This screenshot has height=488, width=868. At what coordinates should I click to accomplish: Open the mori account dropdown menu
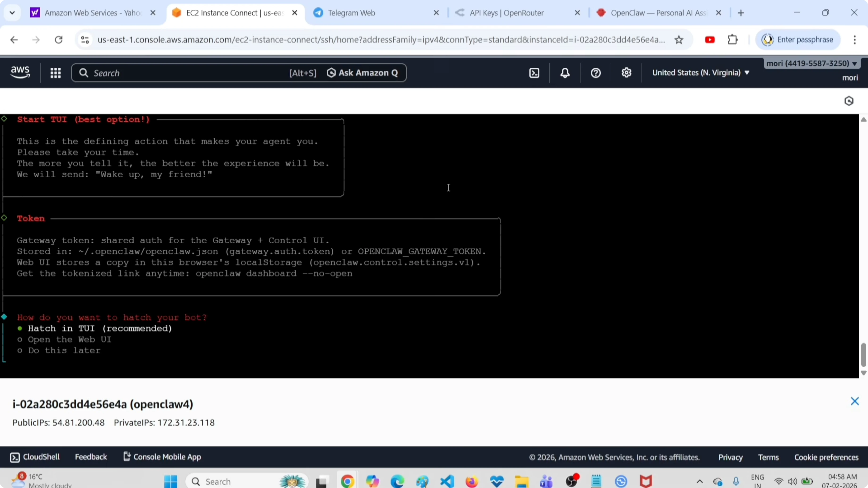point(811,63)
